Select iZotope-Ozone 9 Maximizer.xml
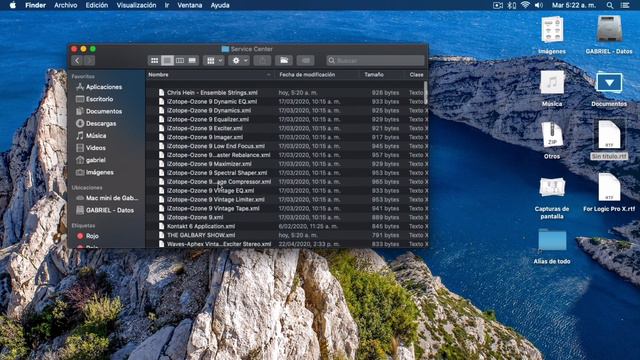This screenshot has width=640, height=360. coord(209,164)
